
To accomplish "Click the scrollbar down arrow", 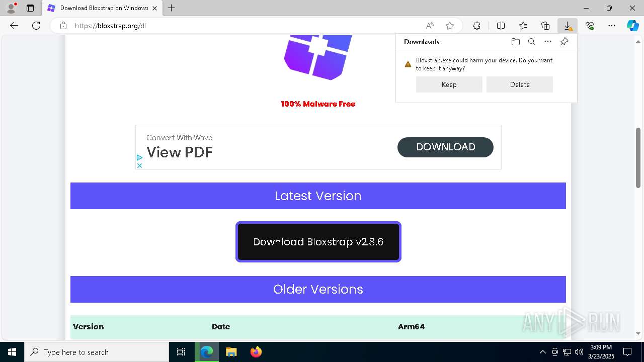I will [x=638, y=333].
